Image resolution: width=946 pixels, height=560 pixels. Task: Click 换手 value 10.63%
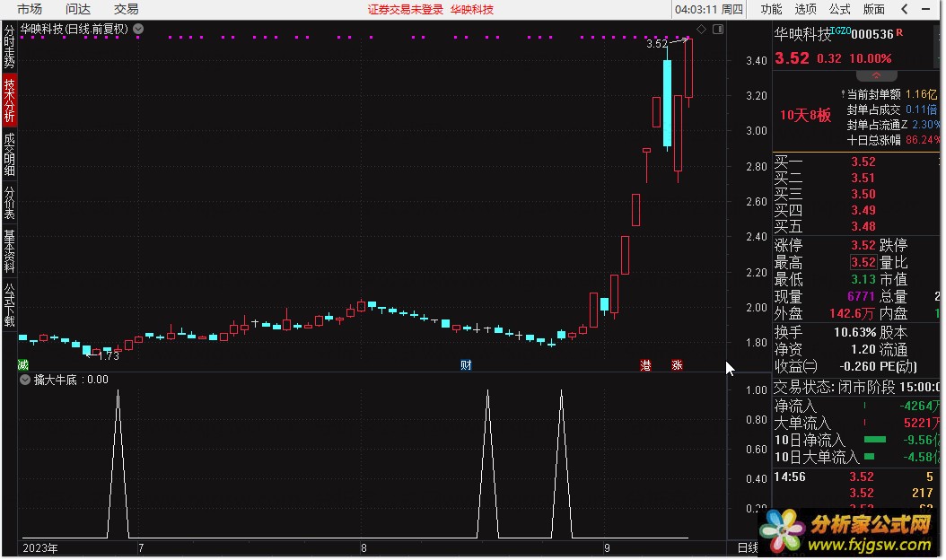click(854, 332)
